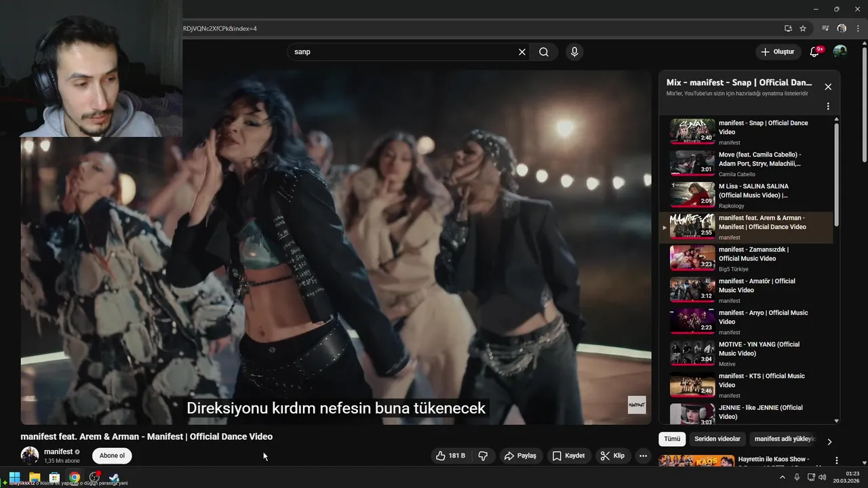Open OBS Studio from the taskbar
Viewport: 868px width, 488px height.
point(94,477)
